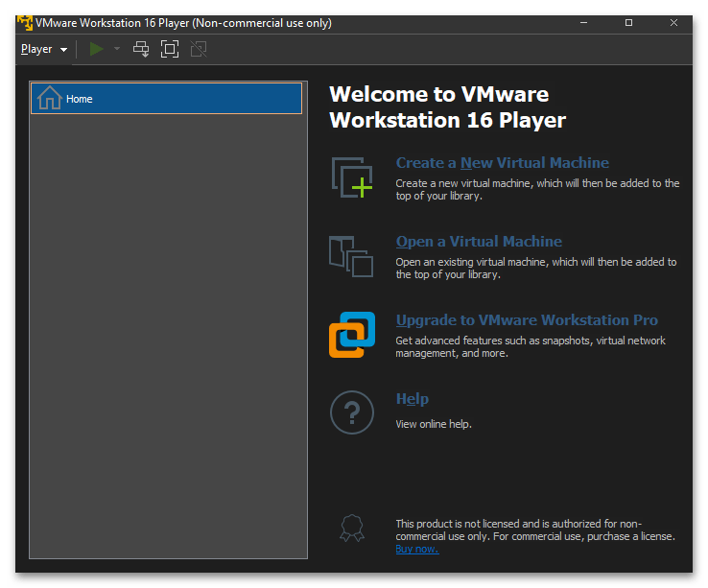This screenshot has width=708, height=588.
Task: Click Create a New Virtual Machine link
Action: (502, 163)
